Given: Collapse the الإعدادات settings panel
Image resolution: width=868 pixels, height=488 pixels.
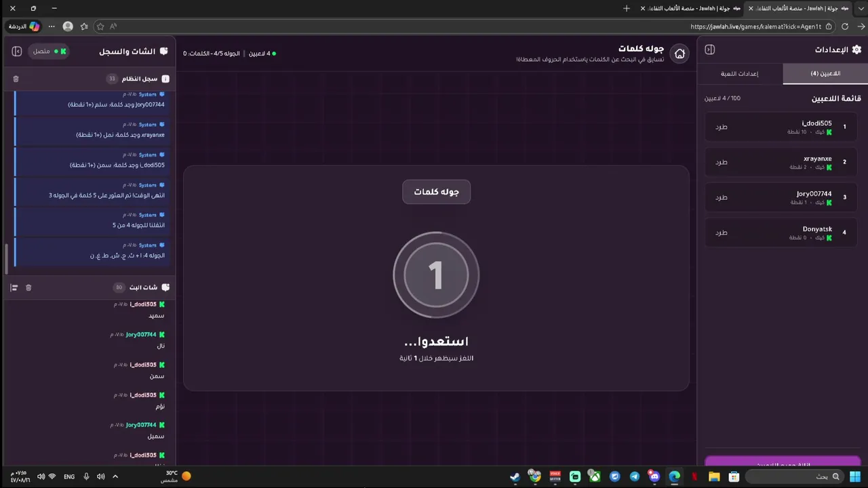Looking at the screenshot, I should [x=710, y=49].
